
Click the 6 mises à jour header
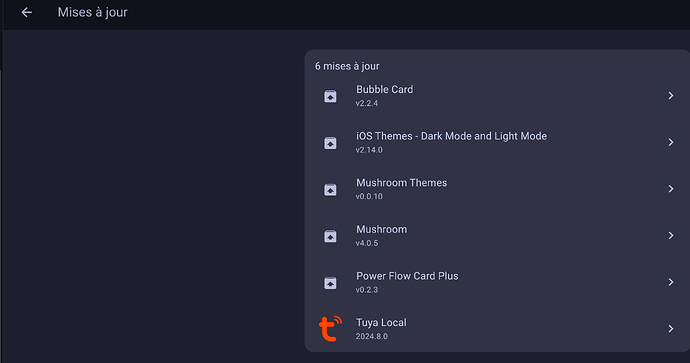coord(347,66)
